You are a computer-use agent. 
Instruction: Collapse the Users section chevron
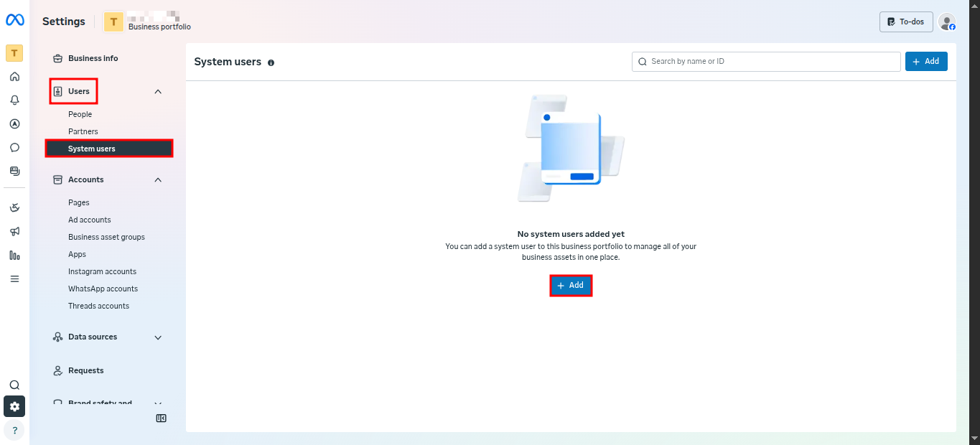coord(158,92)
